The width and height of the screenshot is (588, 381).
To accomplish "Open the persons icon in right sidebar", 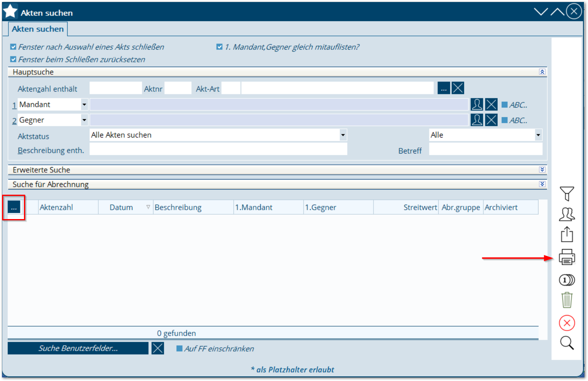I will (x=566, y=214).
